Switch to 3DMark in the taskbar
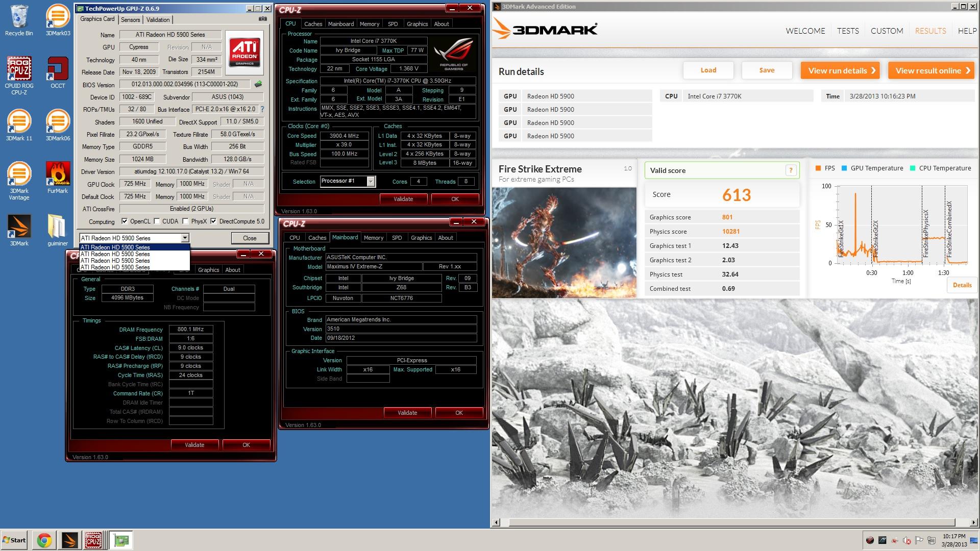Viewport: 980px width, 551px height. (69, 540)
